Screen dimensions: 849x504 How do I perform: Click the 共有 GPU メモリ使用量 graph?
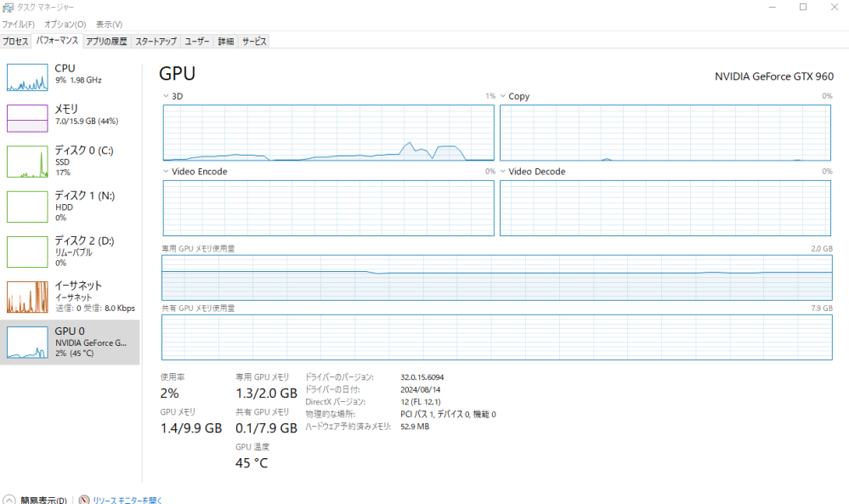coord(496,337)
